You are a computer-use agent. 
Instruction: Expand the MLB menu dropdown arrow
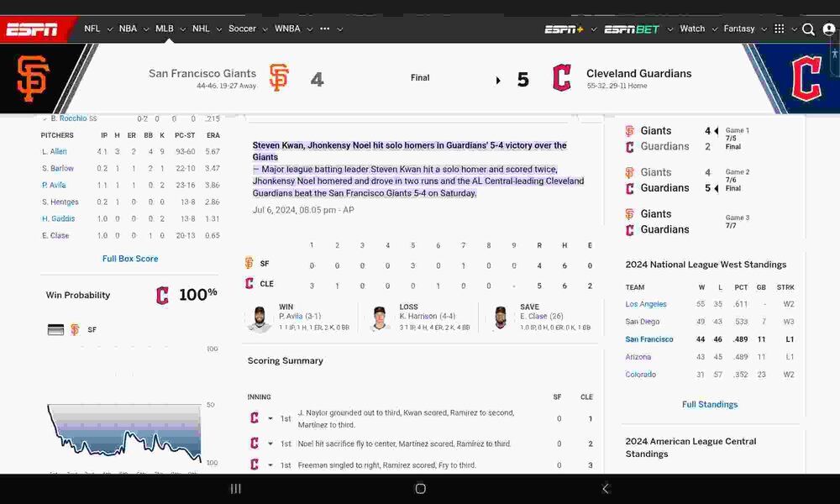182,29
